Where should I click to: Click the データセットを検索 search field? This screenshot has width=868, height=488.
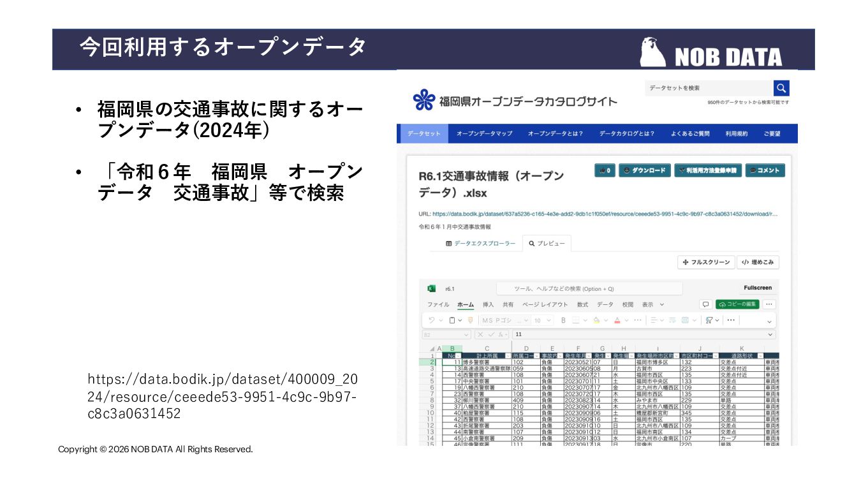709,88
